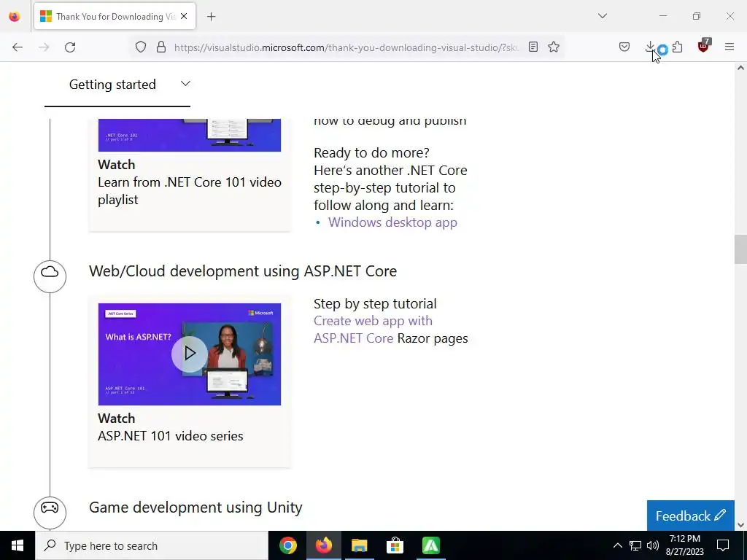
Task: Bookmark this page with the star icon
Action: (554, 47)
